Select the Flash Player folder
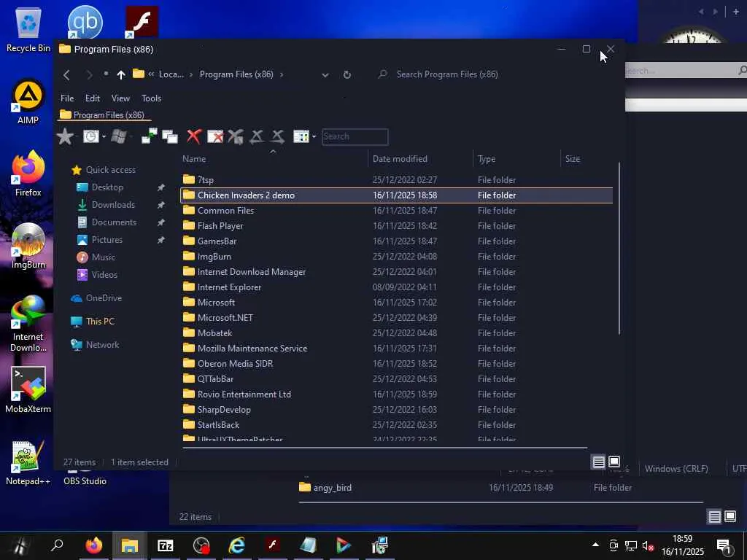Screen dimensions: 747x560 396,226
